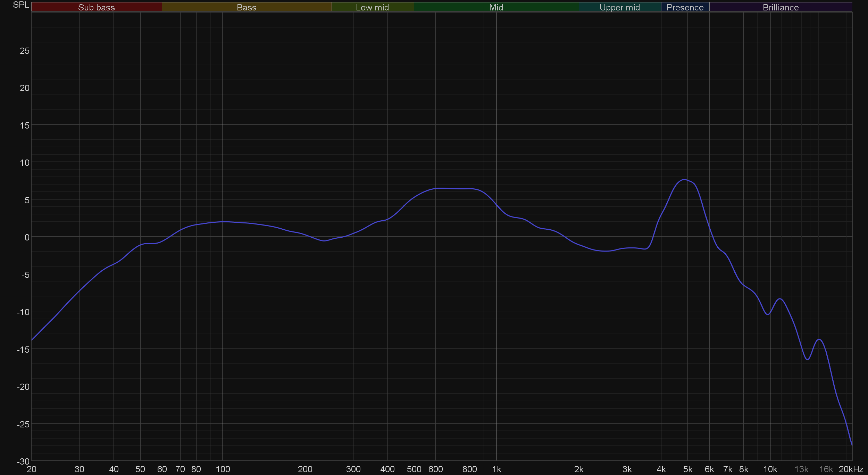Click the -30 dB SPL axis label
The width and height of the screenshot is (868, 475).
click(23, 461)
